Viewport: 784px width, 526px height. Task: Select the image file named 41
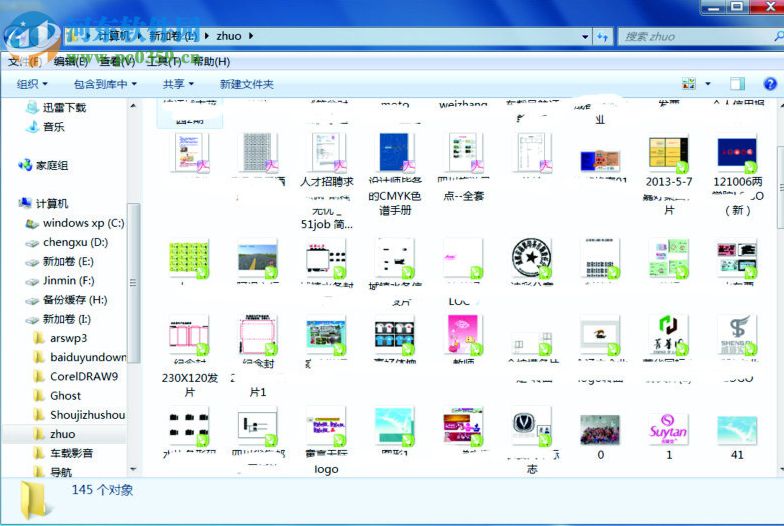[x=737, y=430]
